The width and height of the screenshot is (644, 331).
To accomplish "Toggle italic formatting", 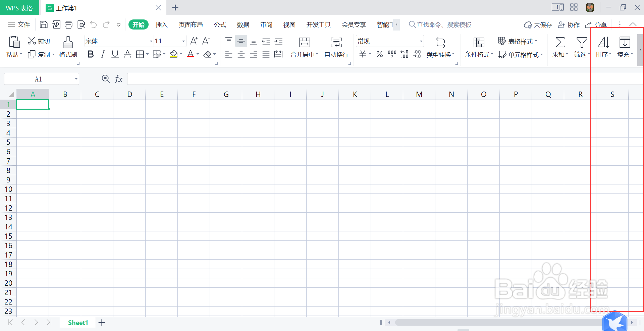I will 103,54.
